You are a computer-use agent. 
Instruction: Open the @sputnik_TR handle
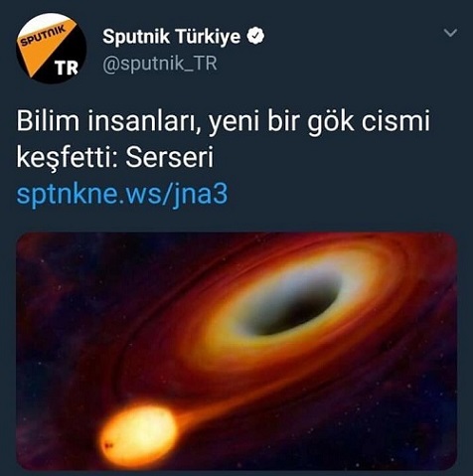(160, 64)
